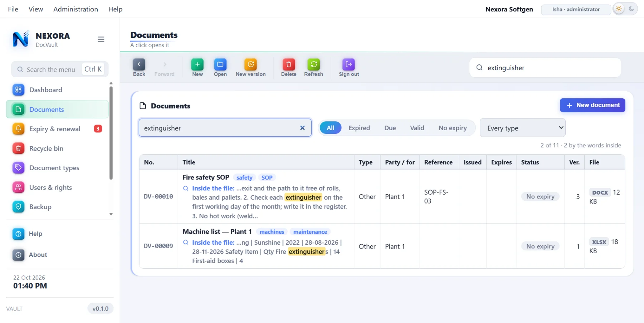Open the View menu
644x323 pixels.
pyautogui.click(x=36, y=9)
